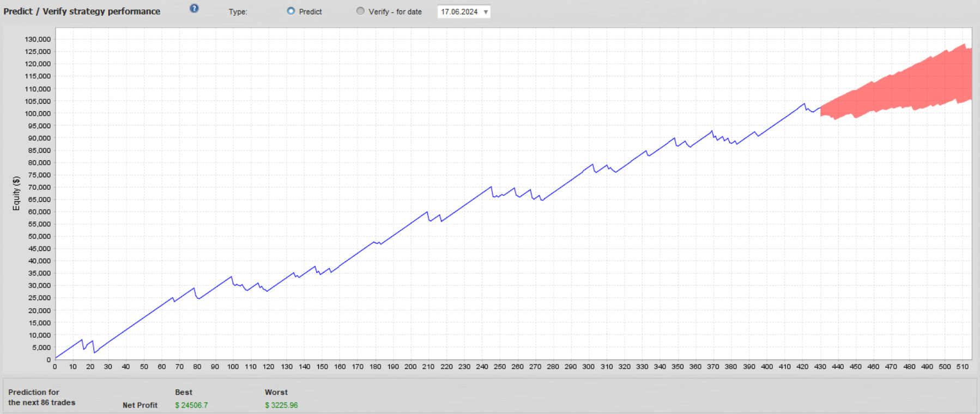Image resolution: width=980 pixels, height=414 pixels.
Task: Click the Prediction for the next 86 trades text
Action: pos(42,398)
